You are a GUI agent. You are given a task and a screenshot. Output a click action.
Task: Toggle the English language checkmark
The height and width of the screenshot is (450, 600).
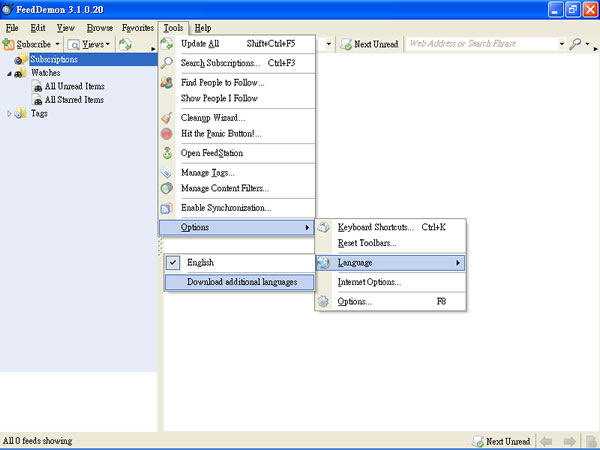click(173, 262)
